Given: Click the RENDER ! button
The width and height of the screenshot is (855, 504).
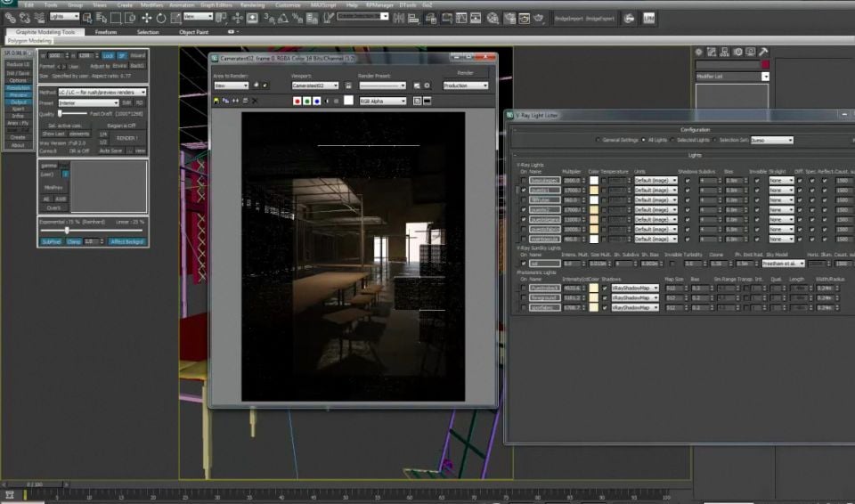Looking at the screenshot, I should tap(127, 138).
